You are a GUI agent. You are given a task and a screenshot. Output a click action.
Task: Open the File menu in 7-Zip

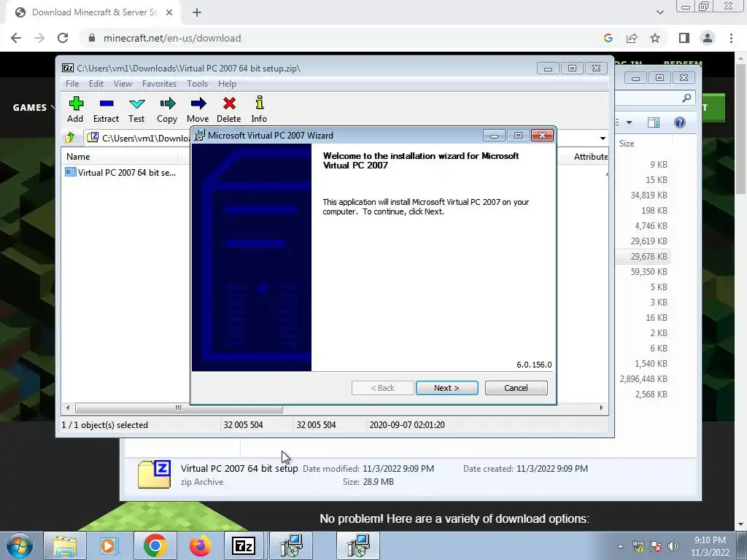pos(72,84)
